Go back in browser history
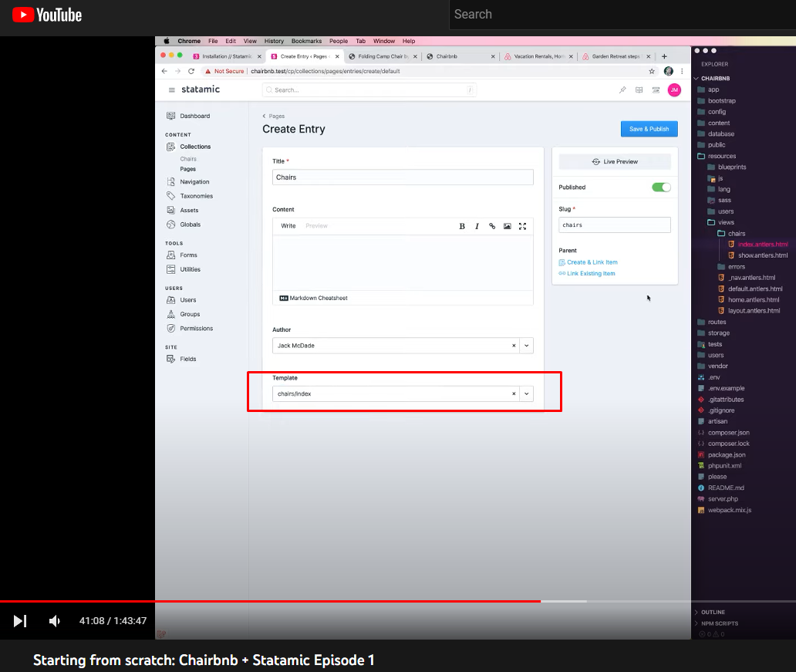Image resolution: width=796 pixels, height=672 pixels. tap(164, 71)
